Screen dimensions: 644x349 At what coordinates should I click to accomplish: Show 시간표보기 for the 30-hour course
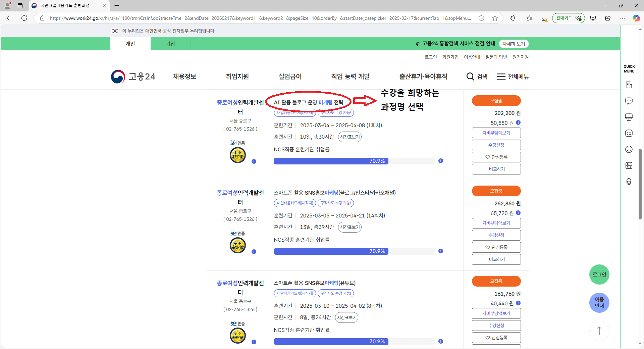pos(350,137)
